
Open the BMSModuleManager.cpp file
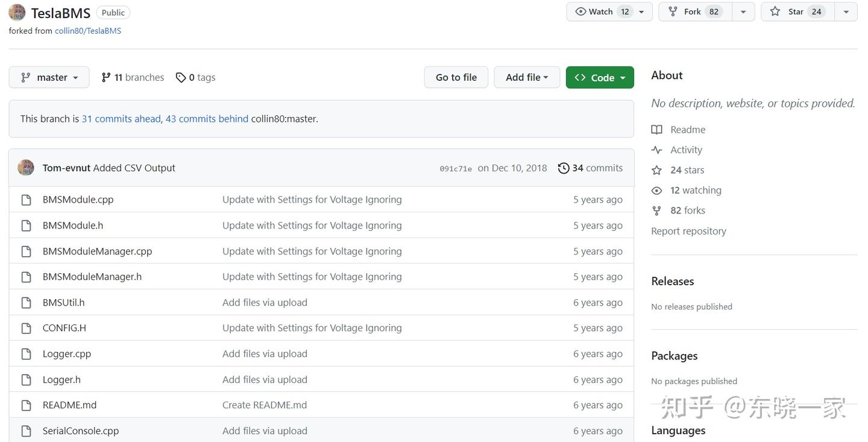point(97,251)
